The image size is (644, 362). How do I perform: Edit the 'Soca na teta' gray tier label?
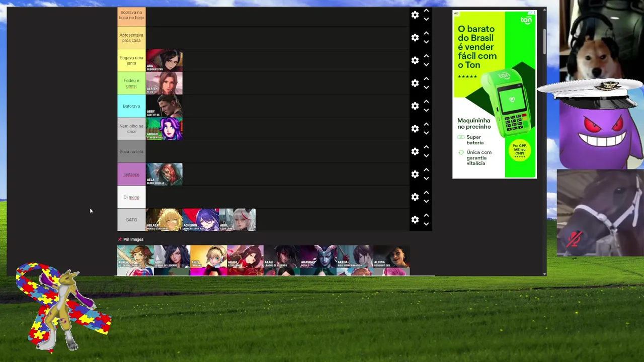pos(131,151)
